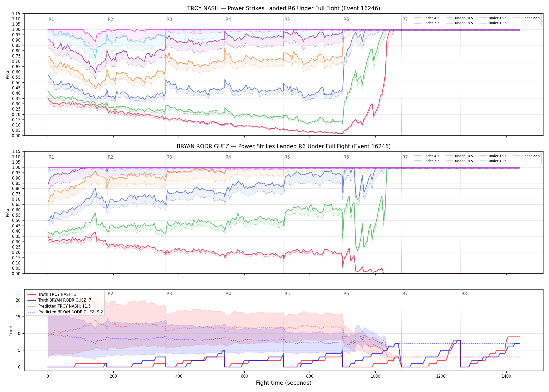549x392 pixels.
Task: Click the R5 marker in BRYAN RODRIGUEZ chart
Action: [287, 157]
